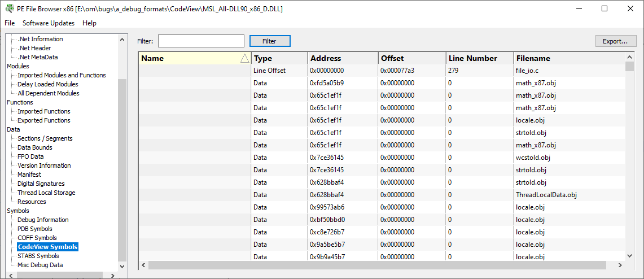The height and width of the screenshot is (279, 644).
Task: Click the table horizontal scroll-right arrow
Action: tap(621, 265)
